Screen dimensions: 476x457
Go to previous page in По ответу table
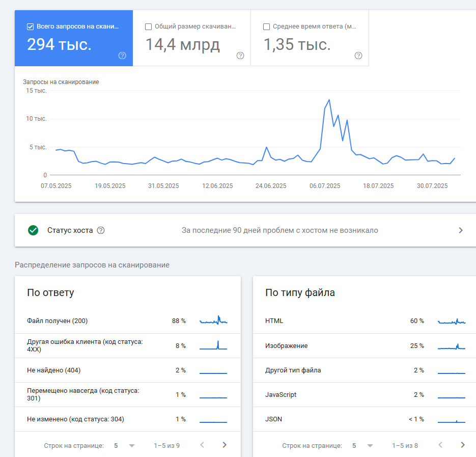pyautogui.click(x=202, y=445)
